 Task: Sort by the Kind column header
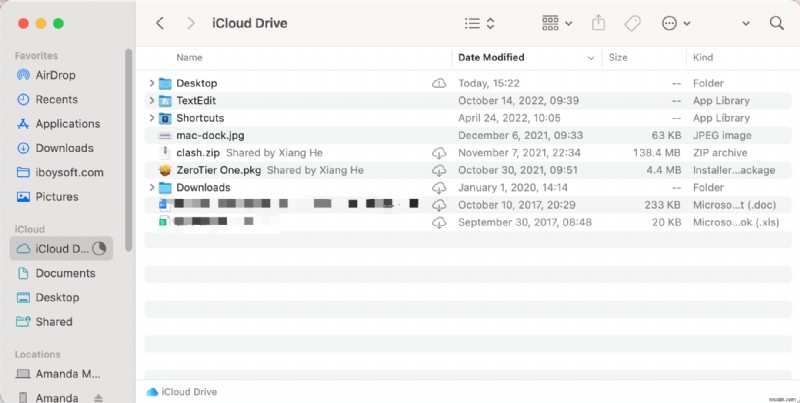pos(703,58)
